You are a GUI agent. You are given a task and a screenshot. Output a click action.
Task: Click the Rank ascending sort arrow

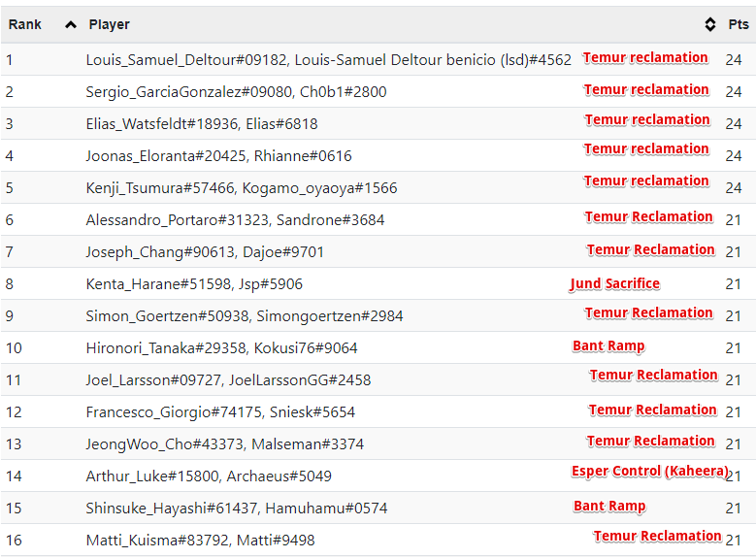70,24
